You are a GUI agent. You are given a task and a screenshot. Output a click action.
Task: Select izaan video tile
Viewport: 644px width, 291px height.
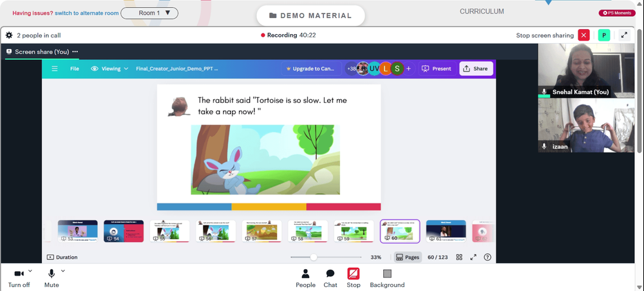coord(586,125)
